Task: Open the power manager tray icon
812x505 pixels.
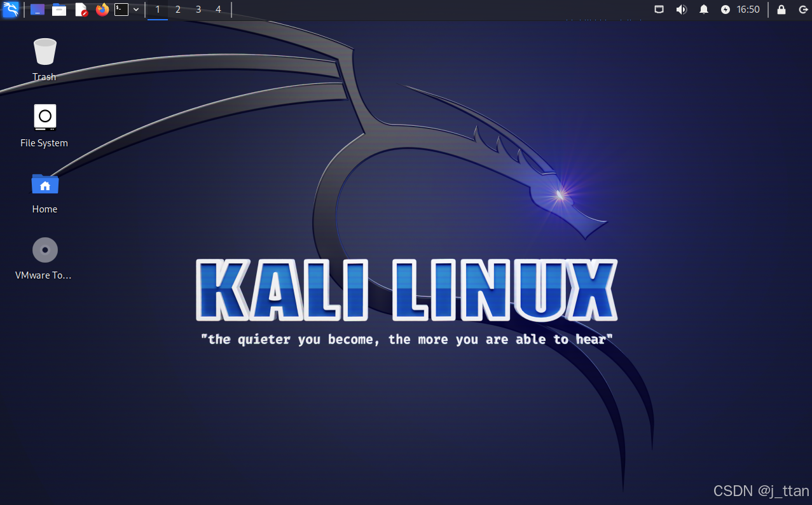Action: pos(726,9)
